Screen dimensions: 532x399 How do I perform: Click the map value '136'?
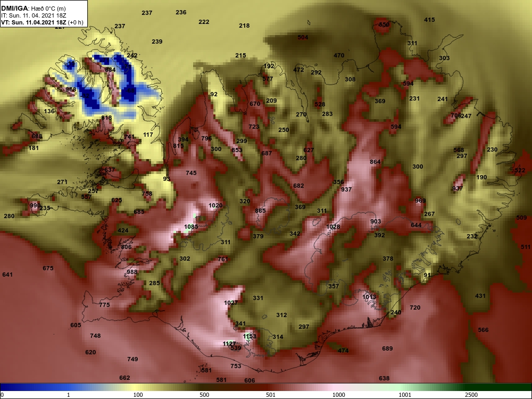pyautogui.click(x=49, y=111)
